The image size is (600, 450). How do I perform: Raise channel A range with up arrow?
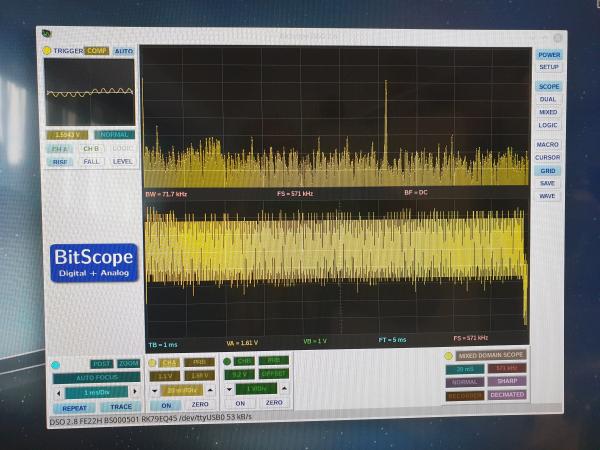click(x=210, y=390)
